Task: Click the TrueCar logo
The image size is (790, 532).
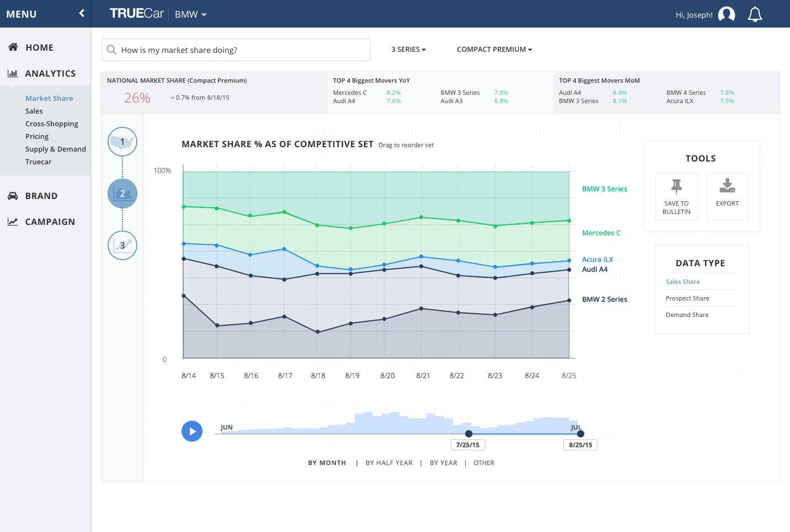Action: click(x=137, y=14)
